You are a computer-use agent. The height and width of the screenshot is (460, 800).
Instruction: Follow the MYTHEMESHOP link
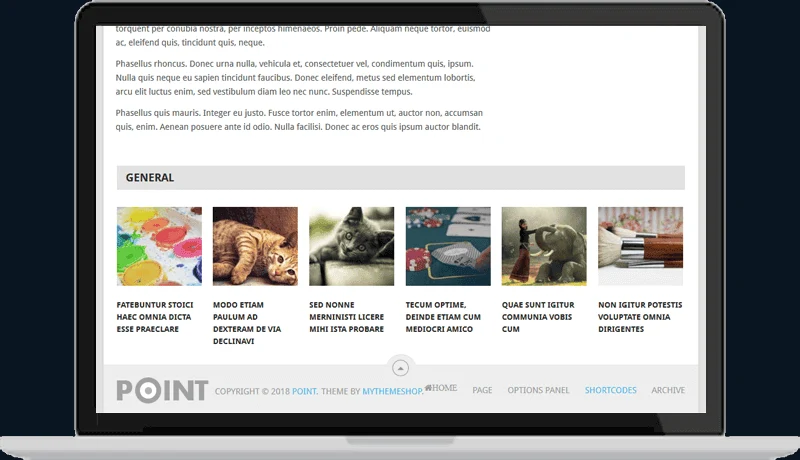point(392,391)
